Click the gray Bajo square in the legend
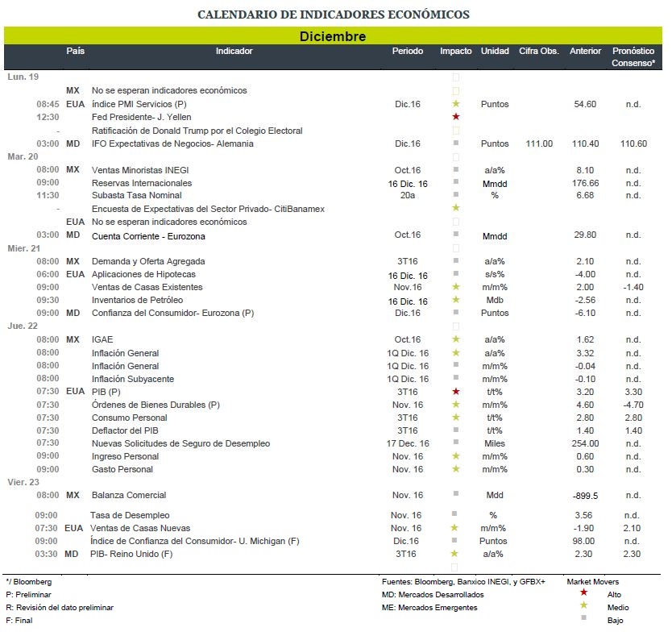Screen dimensions: 672x636 click(x=583, y=618)
